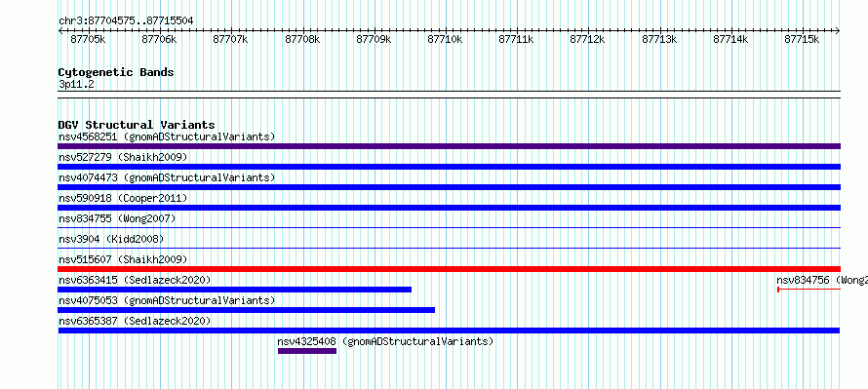This screenshot has height=389, width=868.
Task: Click the DGV Structural Variants track title
Action: click(x=137, y=125)
